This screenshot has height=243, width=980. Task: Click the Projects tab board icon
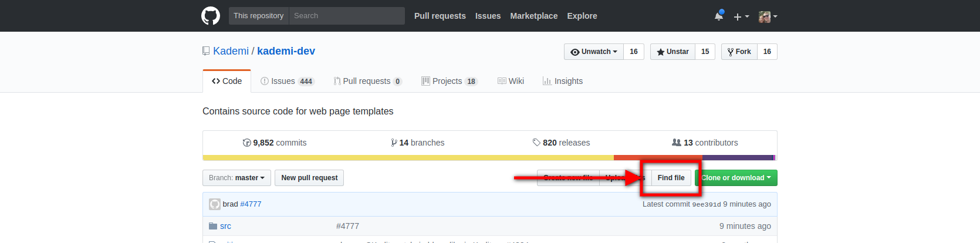(x=425, y=81)
